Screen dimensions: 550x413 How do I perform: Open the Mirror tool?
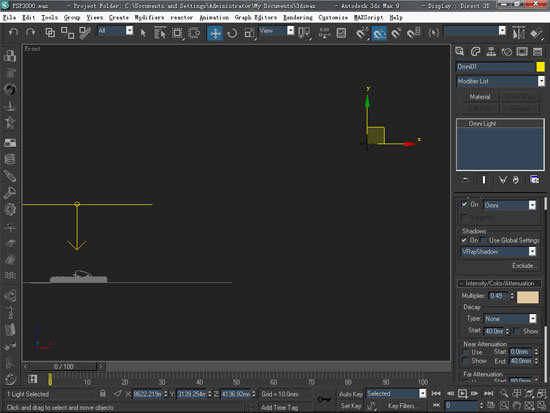(x=519, y=33)
